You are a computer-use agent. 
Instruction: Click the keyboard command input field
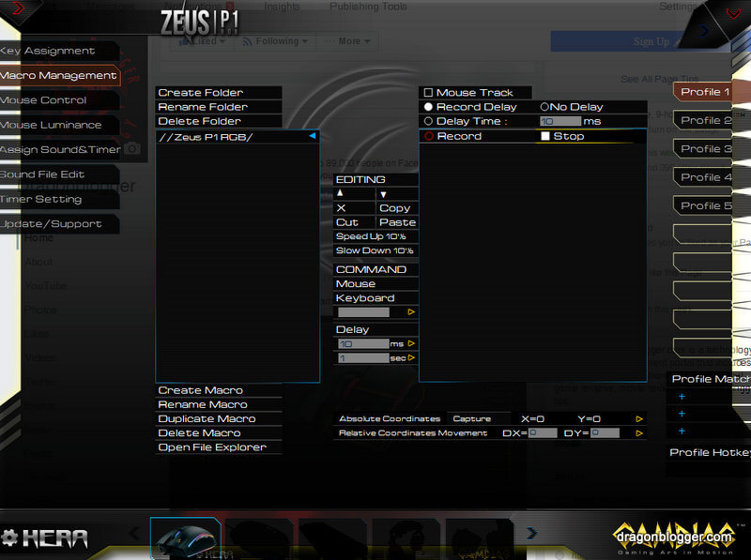click(363, 312)
